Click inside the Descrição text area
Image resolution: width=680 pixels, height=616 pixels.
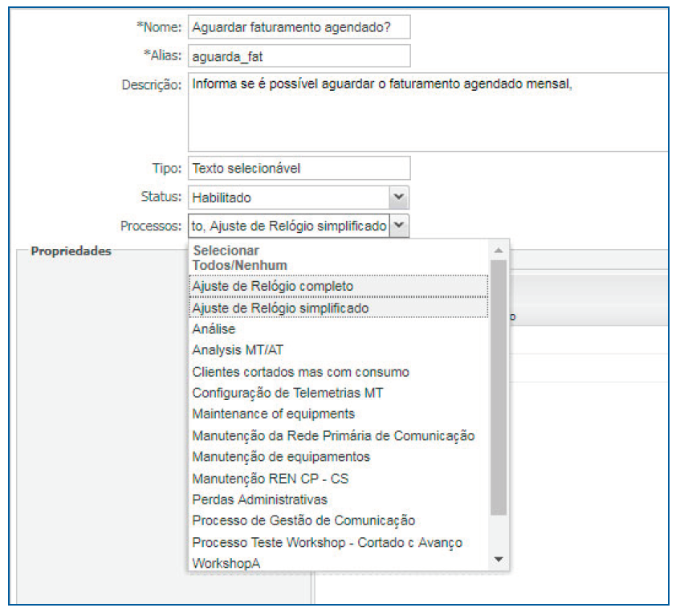coord(427,112)
